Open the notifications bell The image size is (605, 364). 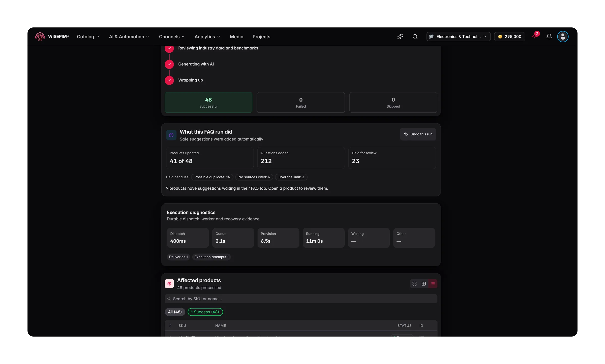click(x=549, y=37)
